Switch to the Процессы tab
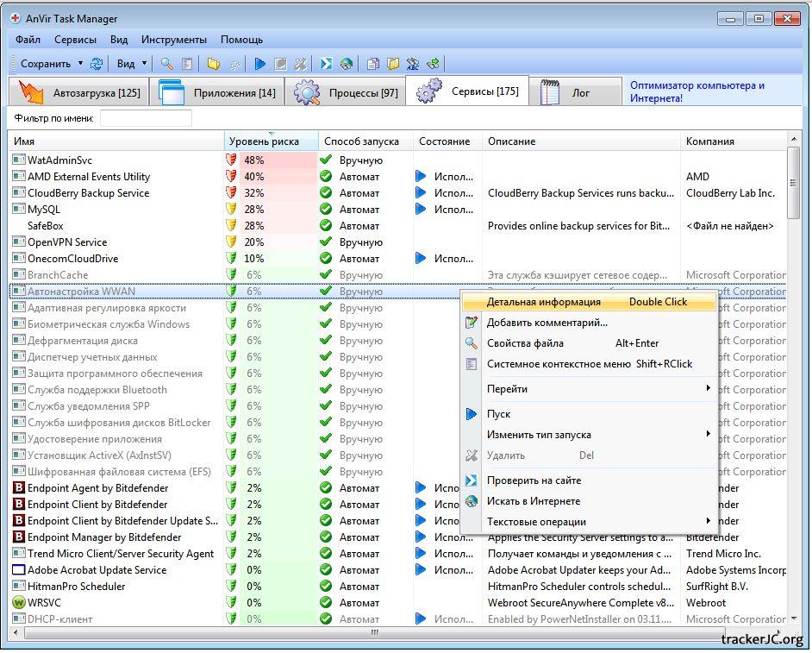812x653 pixels. pos(347,93)
